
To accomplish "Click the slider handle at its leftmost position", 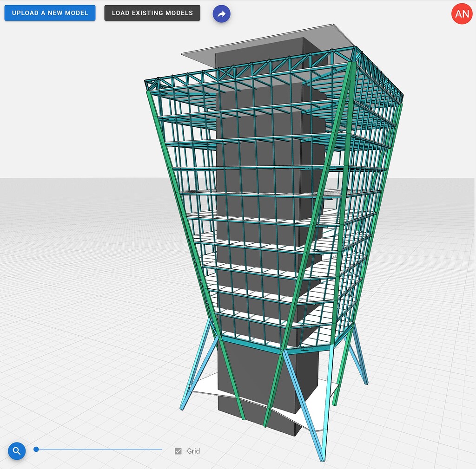I will coord(35,449).
